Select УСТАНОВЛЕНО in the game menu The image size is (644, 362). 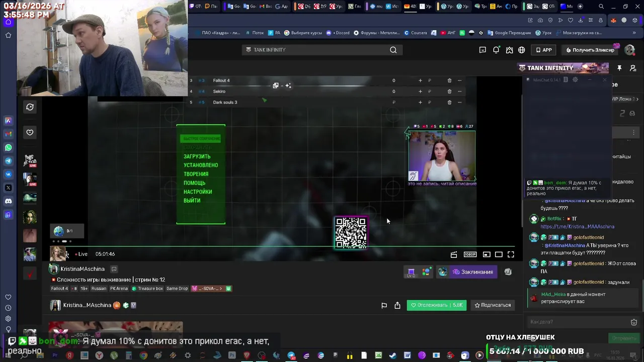(201, 165)
